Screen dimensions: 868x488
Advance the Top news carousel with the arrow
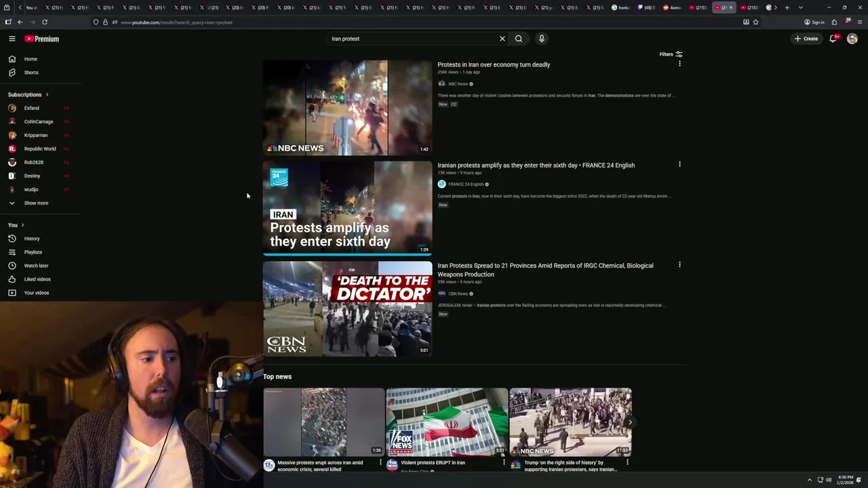click(630, 422)
